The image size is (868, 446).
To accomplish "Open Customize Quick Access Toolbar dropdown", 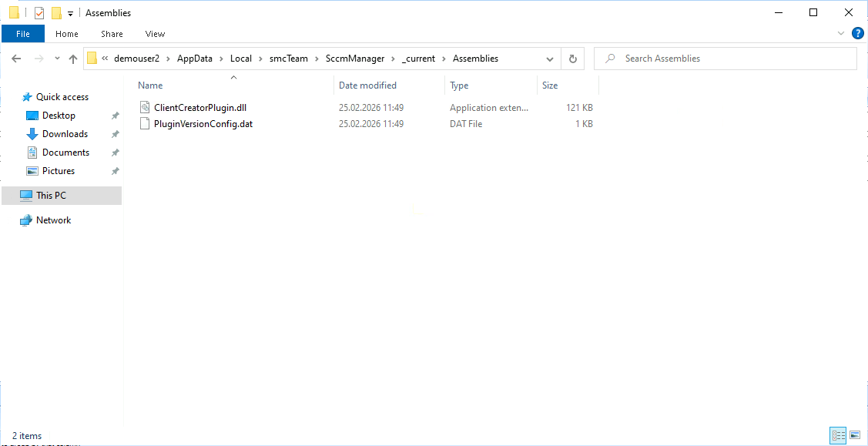I will click(70, 13).
